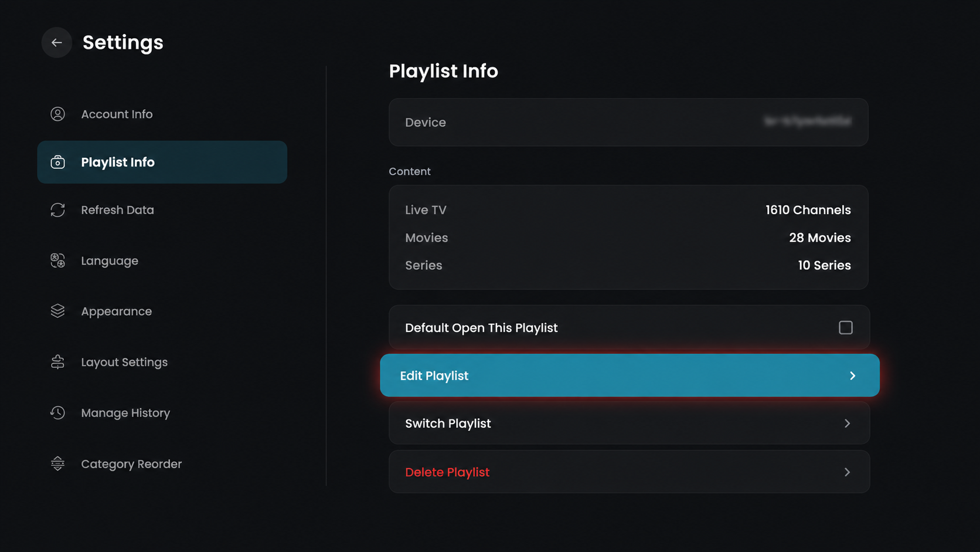Click the Refresh Data circular arrows icon
The height and width of the screenshot is (552, 980).
pos(57,210)
